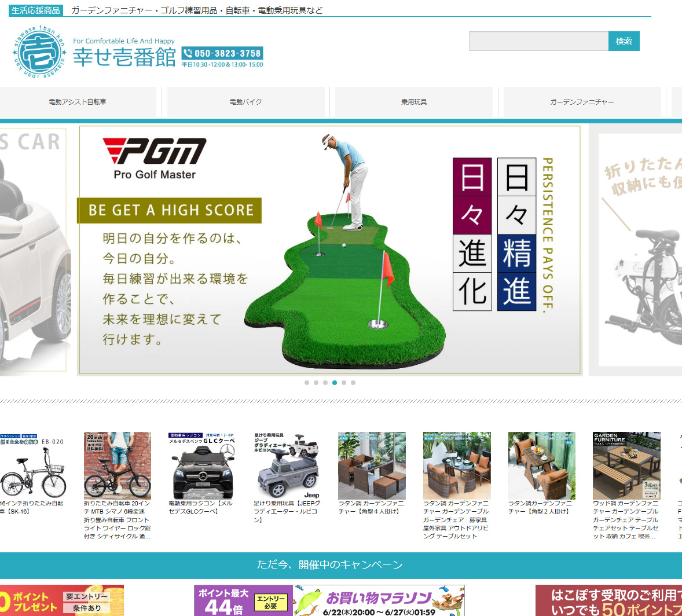Click the ウッド調 ガーデンファニチャー title link
682x616 pixels.
[x=626, y=520]
